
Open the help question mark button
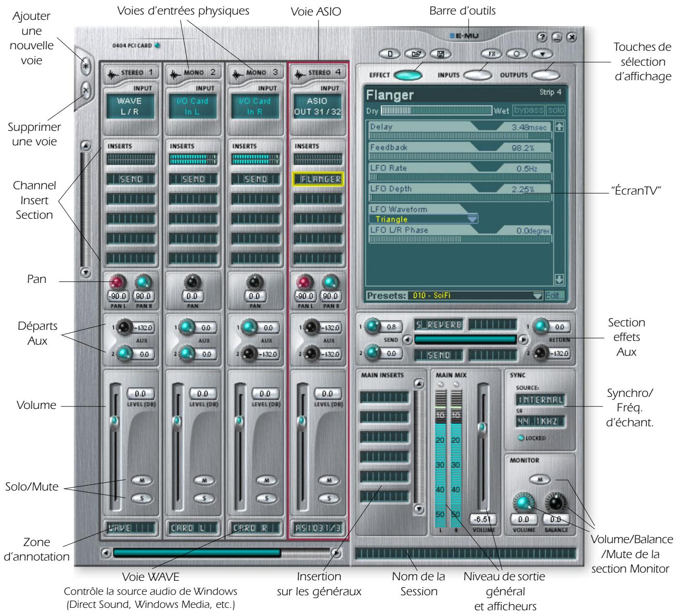(542, 37)
